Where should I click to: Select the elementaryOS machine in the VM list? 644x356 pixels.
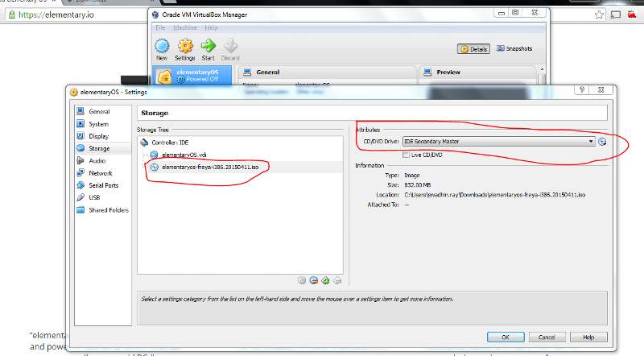coord(192,76)
